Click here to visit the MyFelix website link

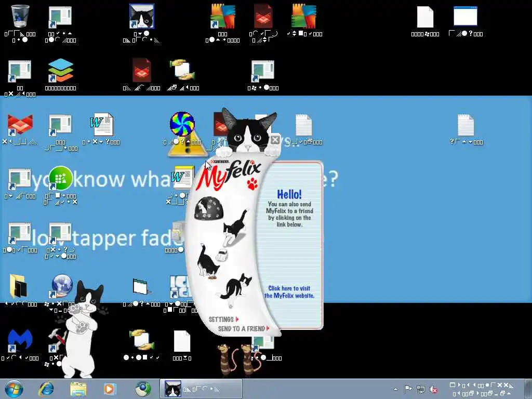[x=289, y=292]
